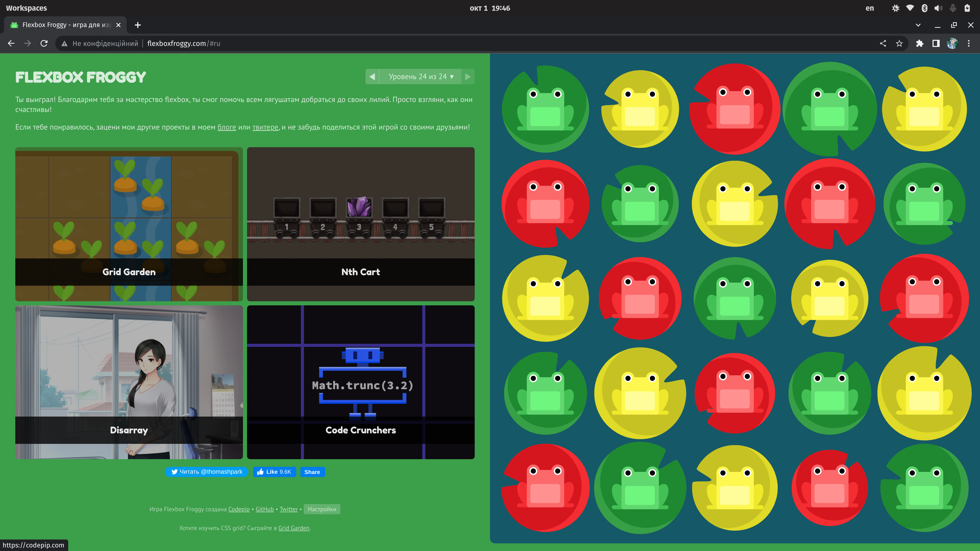980x551 pixels.
Task: Open the browser profile avatar
Action: (952, 43)
